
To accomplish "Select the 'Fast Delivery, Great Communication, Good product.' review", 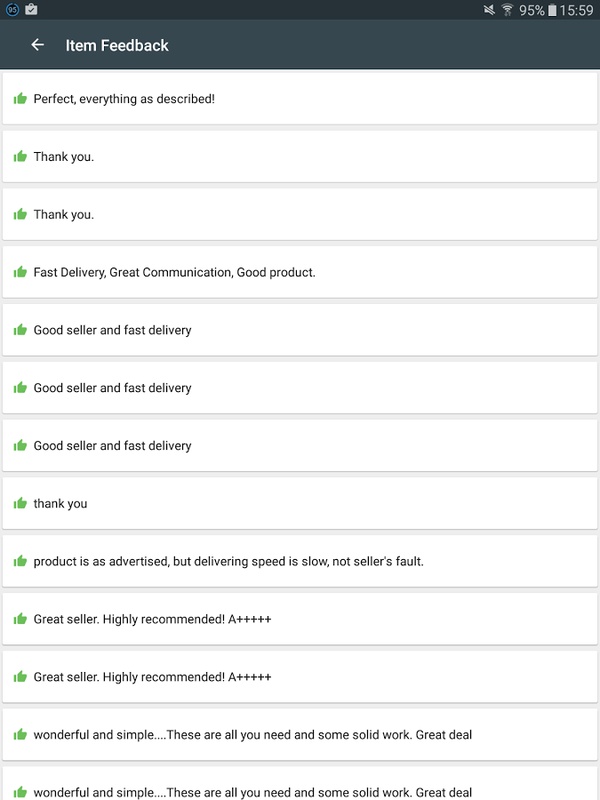I will pyautogui.click(x=300, y=272).
